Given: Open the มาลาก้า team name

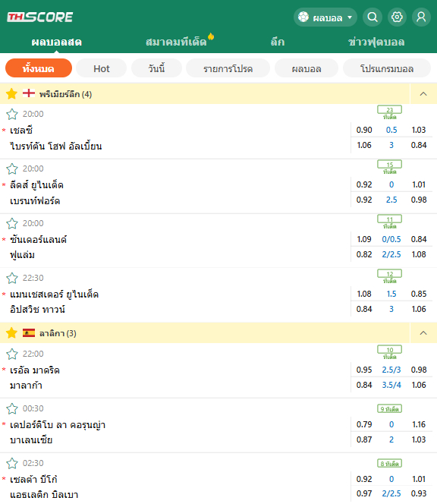Looking at the screenshot, I should (26, 385).
